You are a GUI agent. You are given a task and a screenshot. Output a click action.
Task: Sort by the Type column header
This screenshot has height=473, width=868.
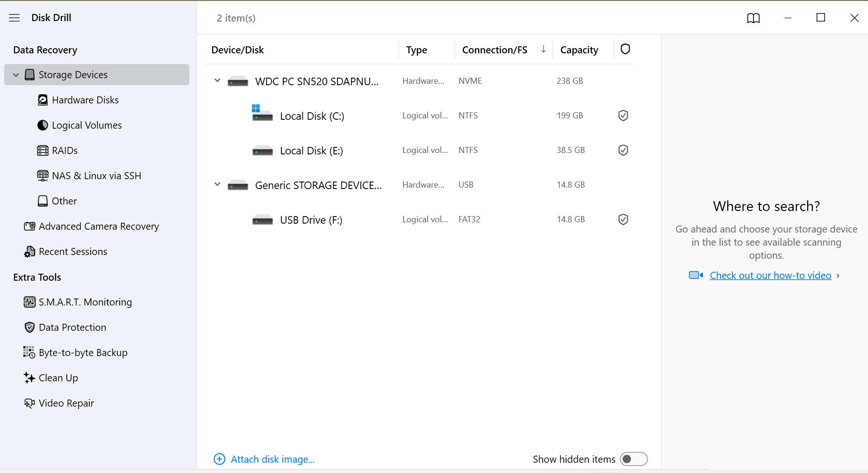(416, 50)
